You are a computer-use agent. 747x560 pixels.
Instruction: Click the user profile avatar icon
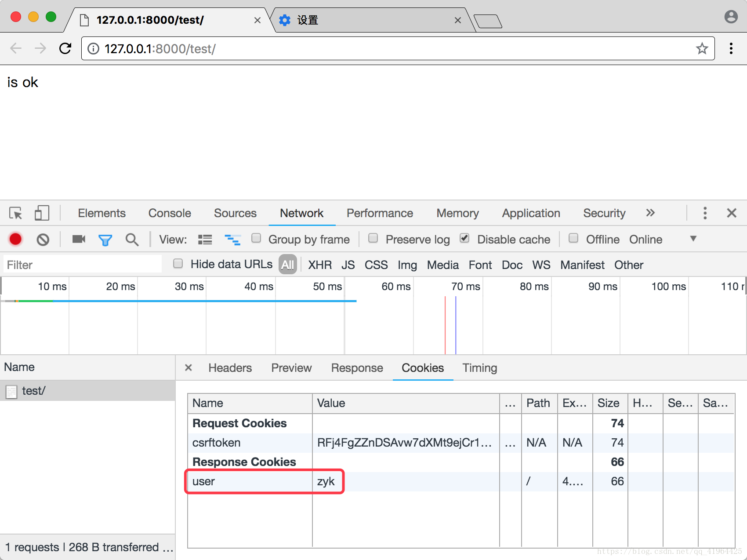tap(731, 17)
